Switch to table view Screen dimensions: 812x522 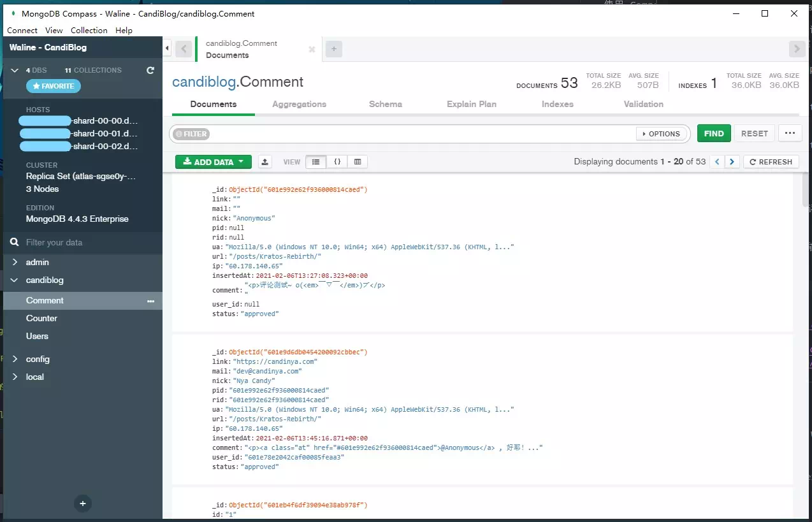pyautogui.click(x=358, y=162)
